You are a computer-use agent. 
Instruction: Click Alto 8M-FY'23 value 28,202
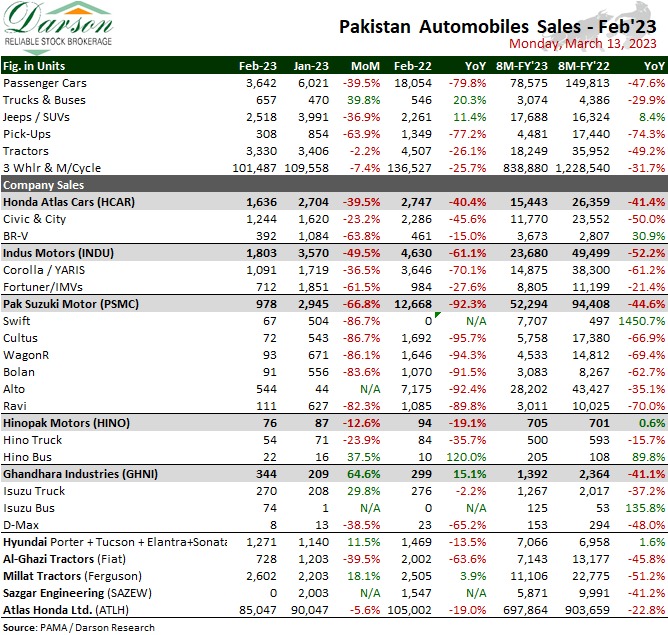(x=529, y=389)
